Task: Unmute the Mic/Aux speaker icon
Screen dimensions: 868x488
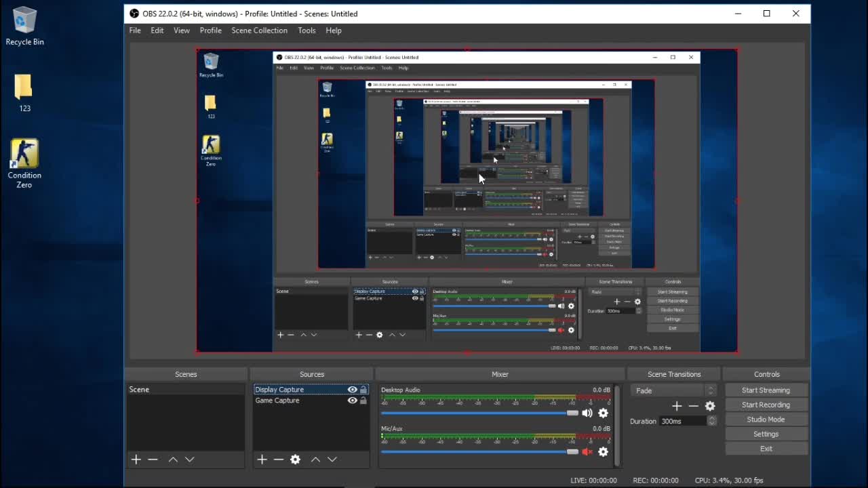Action: coord(587,452)
